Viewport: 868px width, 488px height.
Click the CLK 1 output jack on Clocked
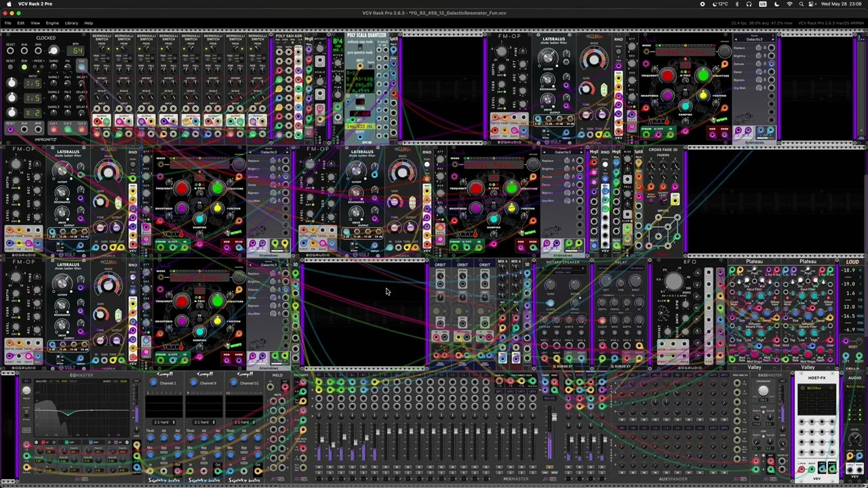[x=54, y=129]
